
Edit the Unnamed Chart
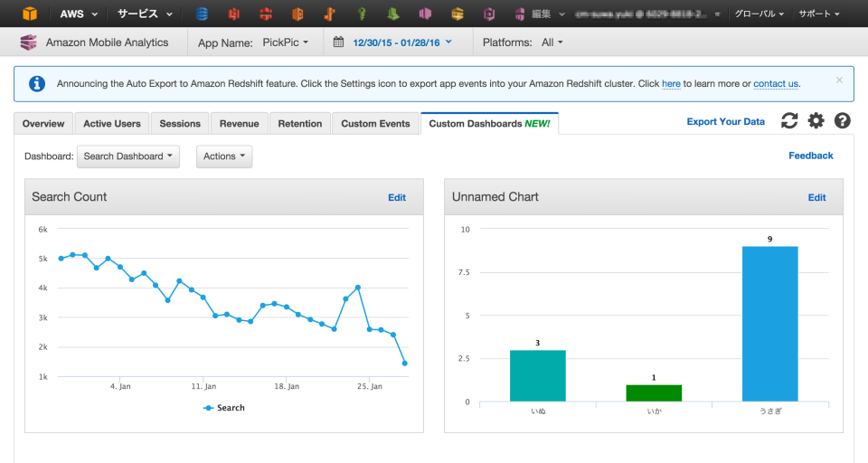click(x=816, y=197)
